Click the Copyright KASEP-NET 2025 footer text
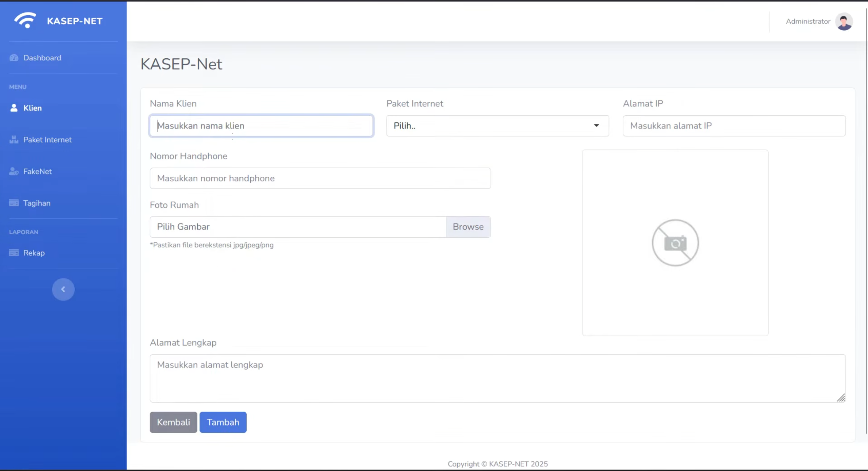Screen dimensions: 868x471 [x=498, y=464]
